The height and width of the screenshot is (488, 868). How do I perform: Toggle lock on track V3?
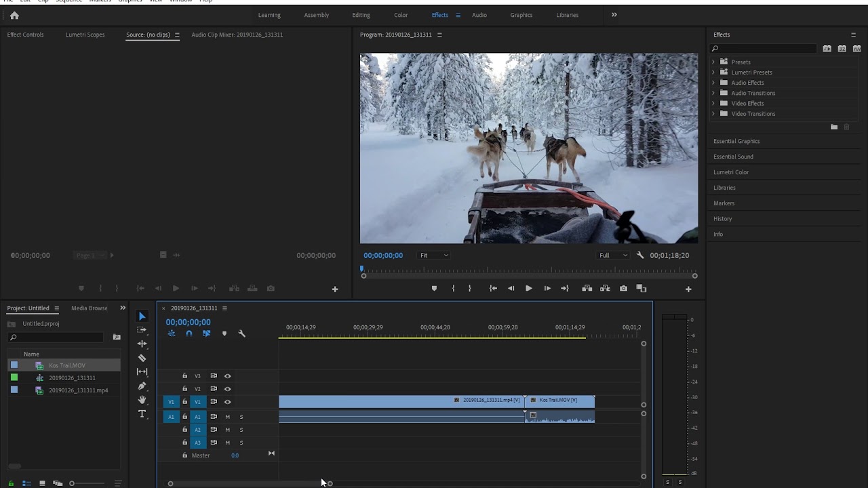[184, 376]
